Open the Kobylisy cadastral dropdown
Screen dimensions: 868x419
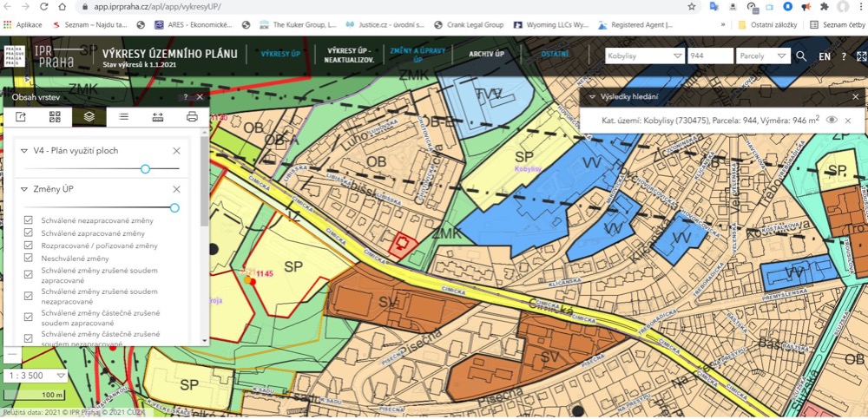[645, 56]
